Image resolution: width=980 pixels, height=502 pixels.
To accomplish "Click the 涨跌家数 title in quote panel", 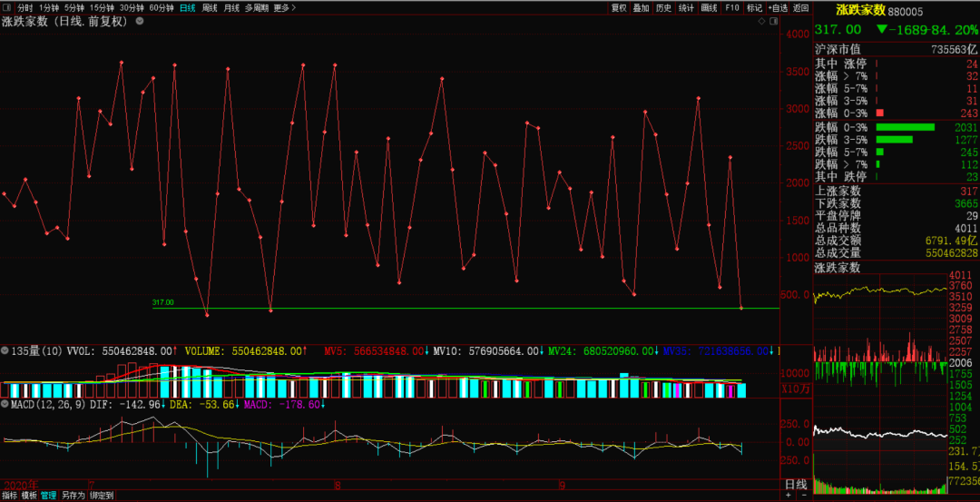I will 861,10.
